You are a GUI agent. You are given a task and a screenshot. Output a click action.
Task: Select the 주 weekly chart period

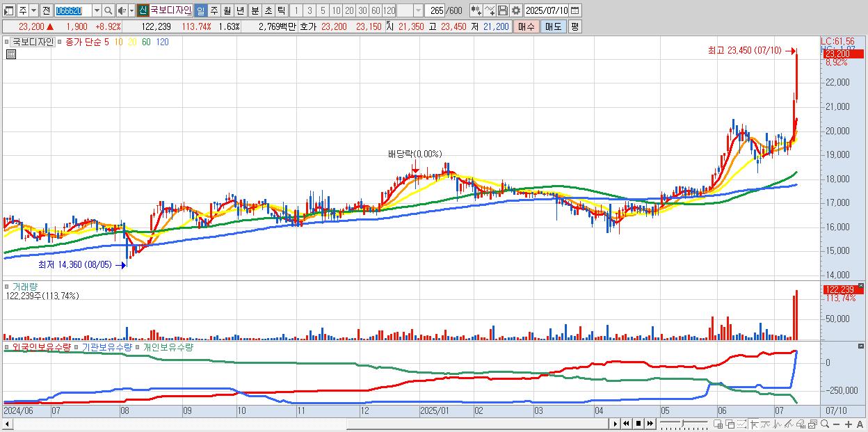click(214, 10)
